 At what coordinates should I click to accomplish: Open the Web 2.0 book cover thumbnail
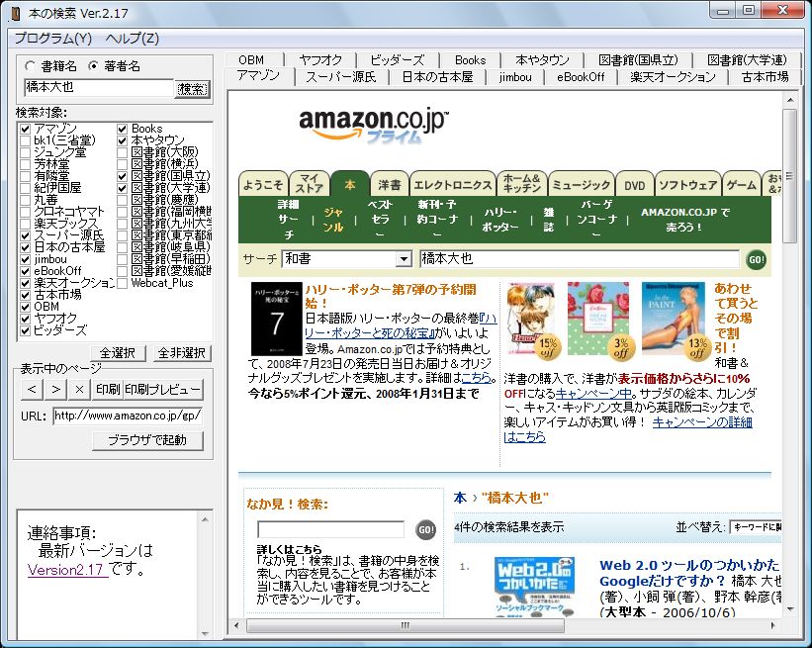point(534,587)
